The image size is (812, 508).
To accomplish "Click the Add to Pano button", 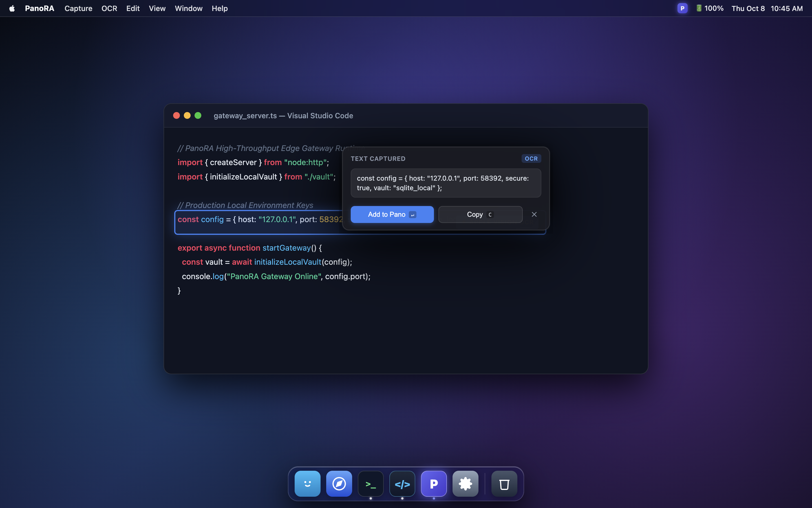I will tap(392, 214).
